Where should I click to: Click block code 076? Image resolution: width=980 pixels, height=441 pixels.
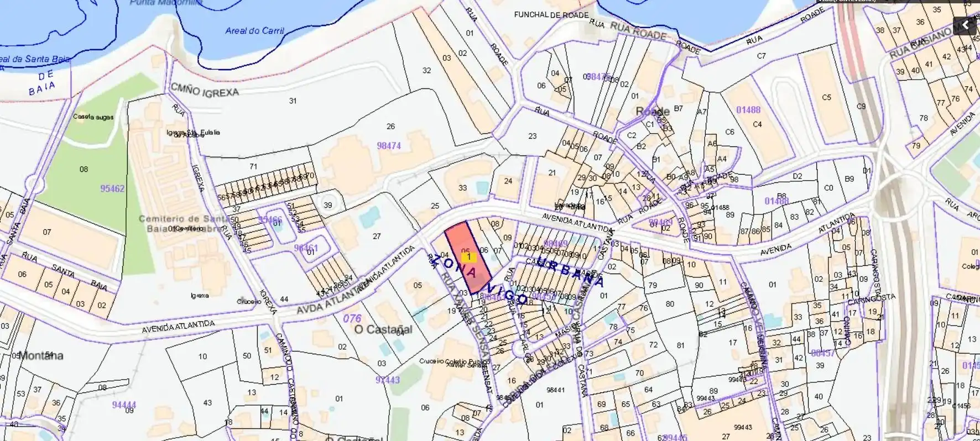[352, 319]
